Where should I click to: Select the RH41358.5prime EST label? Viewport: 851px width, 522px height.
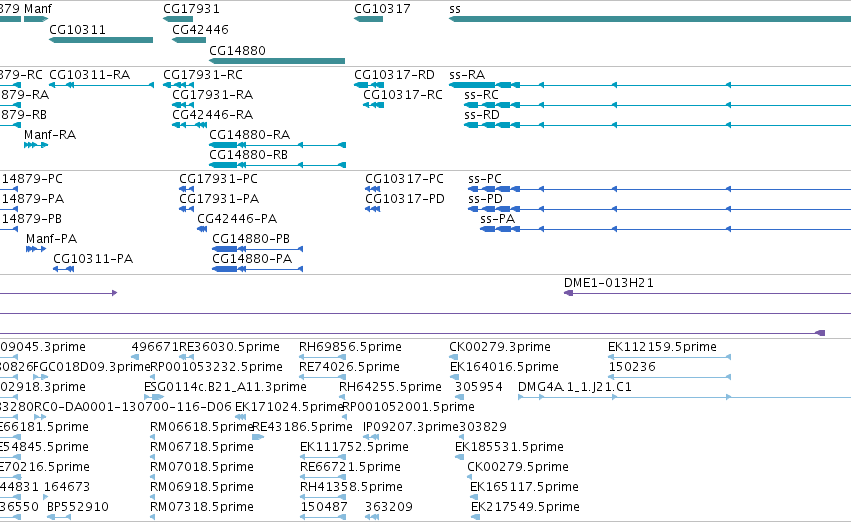tap(352, 487)
